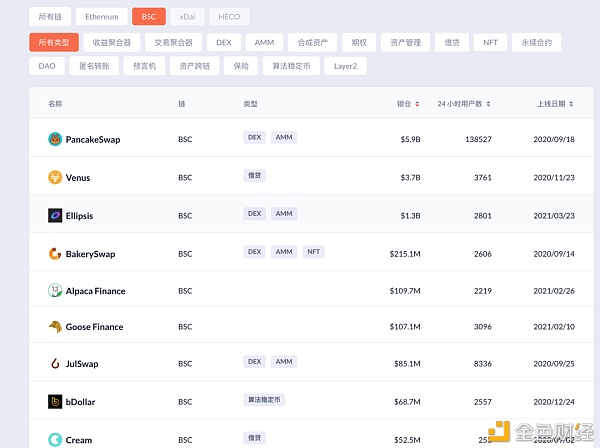Sort by 锁仓 column arrow
Viewport: 600px width, 448px height.
417,104
